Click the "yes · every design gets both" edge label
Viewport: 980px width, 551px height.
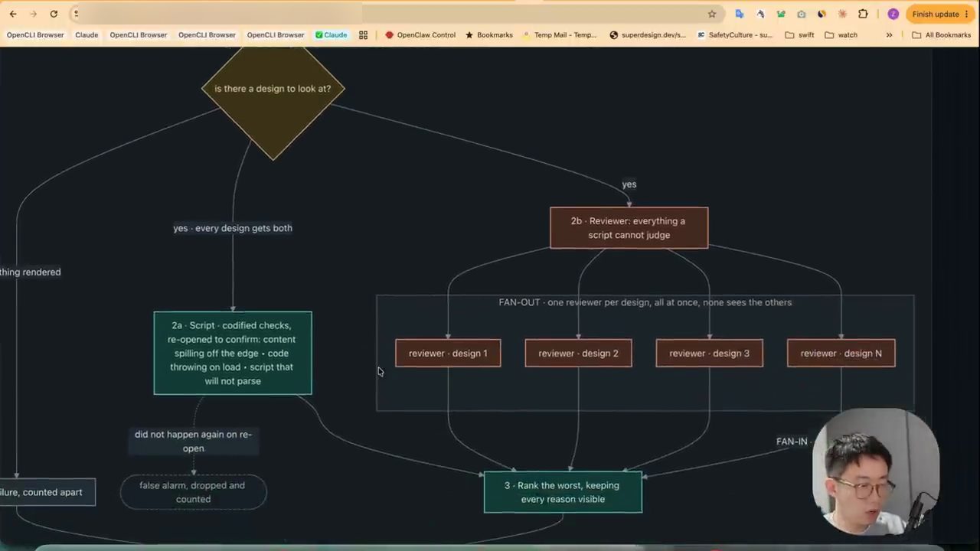233,228
